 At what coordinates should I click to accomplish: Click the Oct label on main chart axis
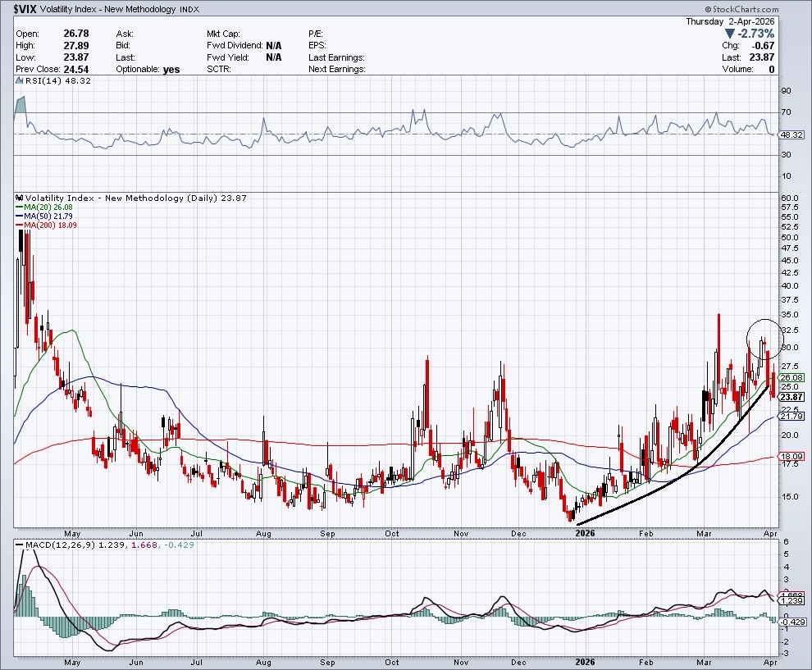[x=392, y=532]
